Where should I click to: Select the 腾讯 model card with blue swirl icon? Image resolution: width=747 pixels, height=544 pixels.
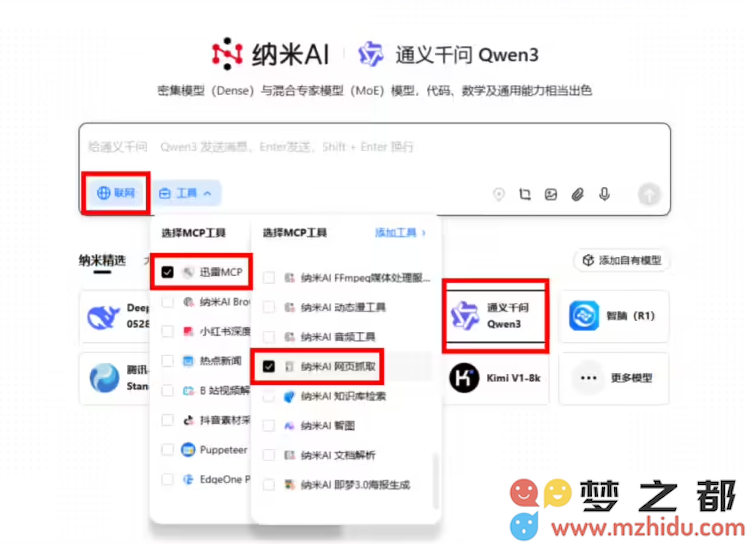coord(115,378)
